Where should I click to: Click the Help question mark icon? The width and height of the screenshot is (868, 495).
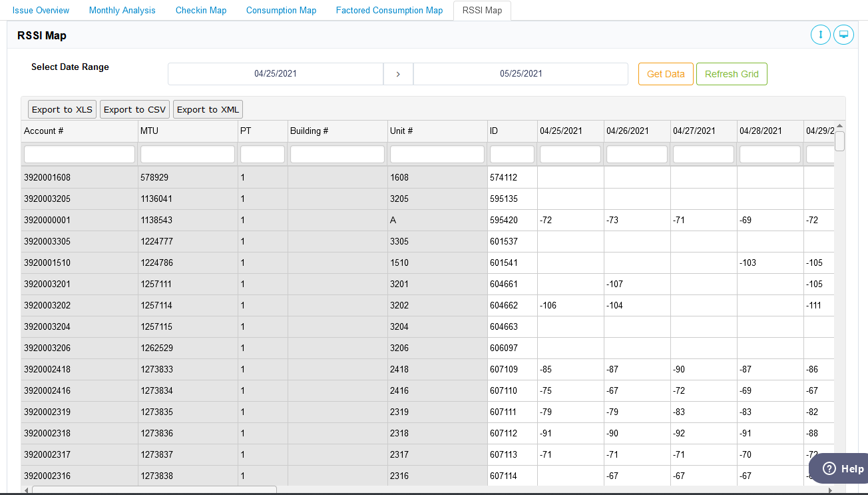(x=830, y=468)
